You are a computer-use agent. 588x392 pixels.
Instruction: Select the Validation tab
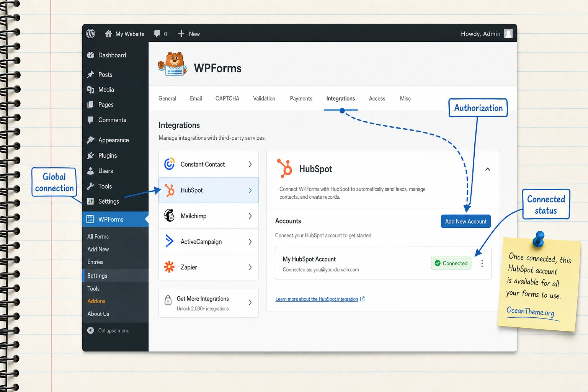[x=264, y=98]
